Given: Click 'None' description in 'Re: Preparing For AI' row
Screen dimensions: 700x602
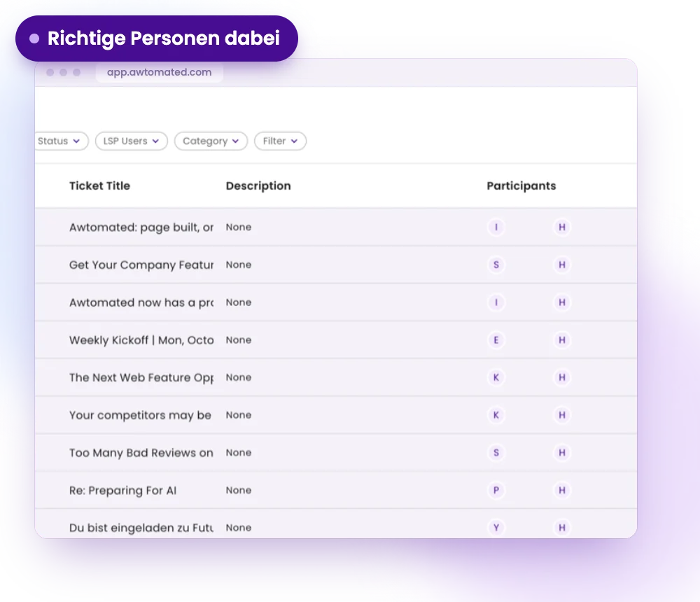Looking at the screenshot, I should [x=239, y=491].
